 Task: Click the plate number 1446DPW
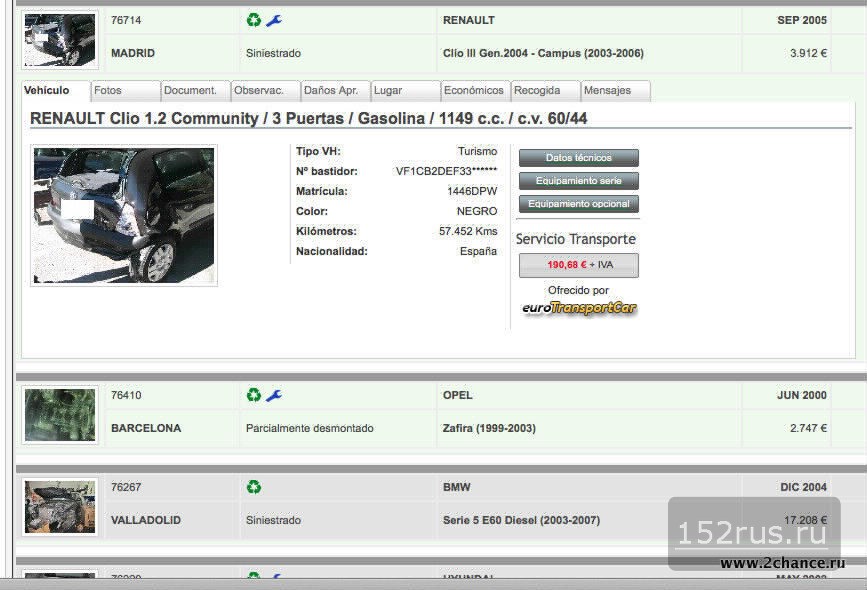point(472,191)
